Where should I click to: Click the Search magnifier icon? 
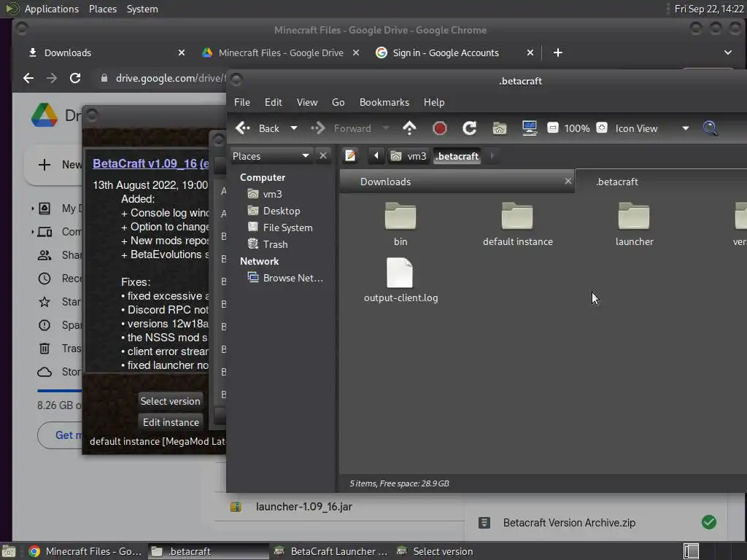[710, 128]
